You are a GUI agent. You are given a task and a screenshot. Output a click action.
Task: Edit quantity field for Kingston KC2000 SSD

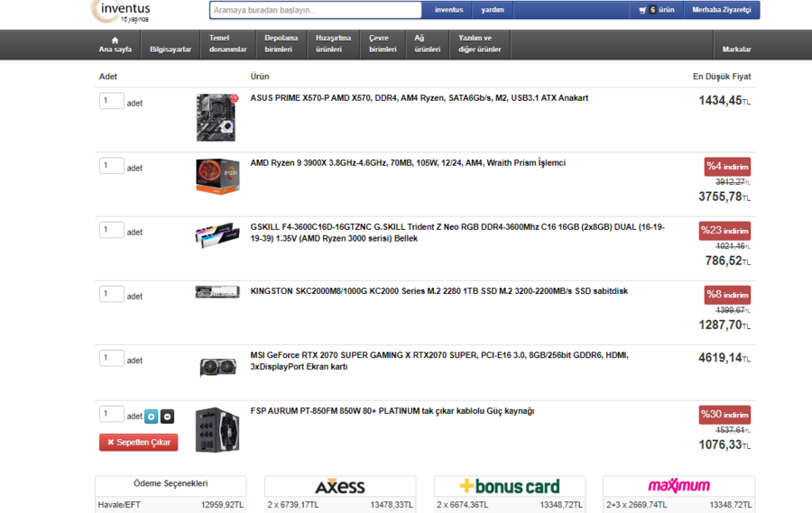coord(111,294)
